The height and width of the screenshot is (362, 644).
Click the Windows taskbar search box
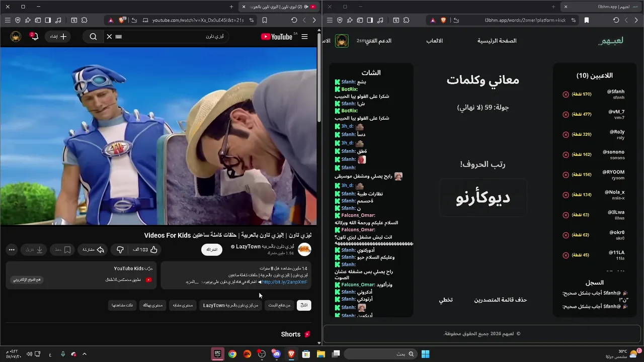tap(381, 354)
